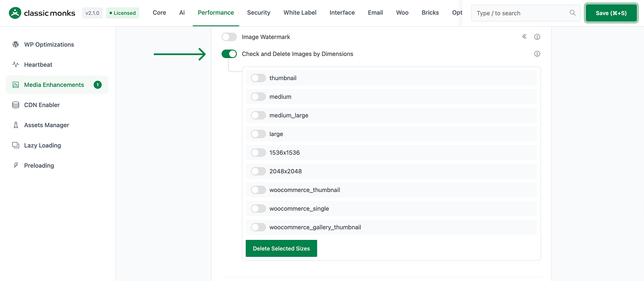Click the v2.1.0 version badge
The image size is (644, 281).
(x=92, y=13)
